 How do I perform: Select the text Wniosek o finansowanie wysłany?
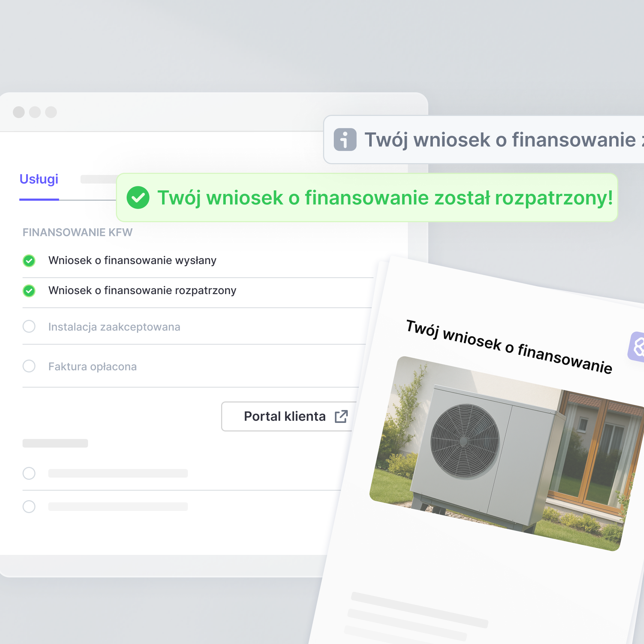pos(132,260)
